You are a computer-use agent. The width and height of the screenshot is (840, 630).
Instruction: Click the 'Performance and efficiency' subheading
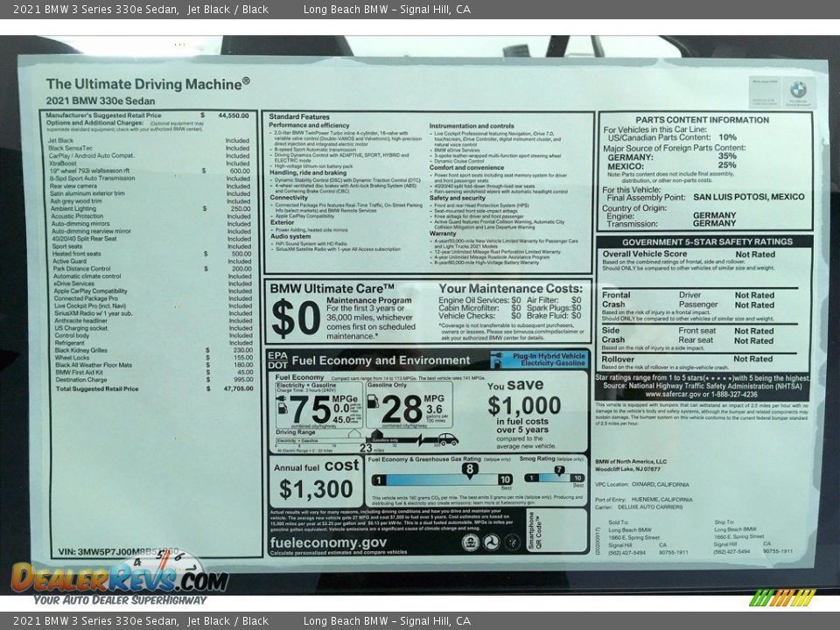309,125
